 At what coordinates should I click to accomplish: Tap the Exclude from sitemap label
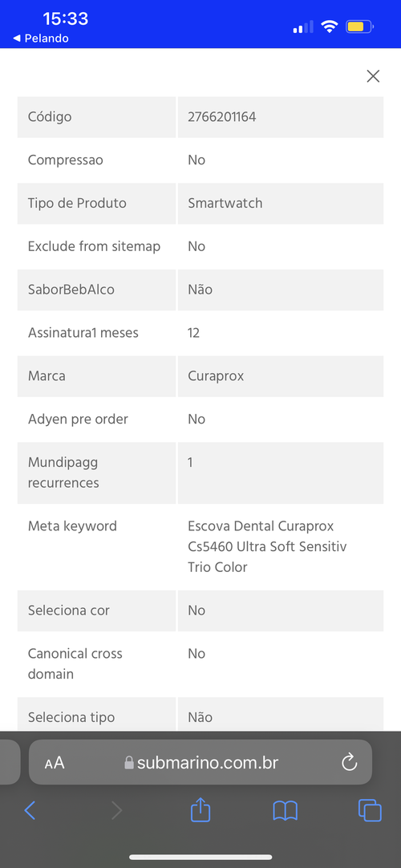[94, 246]
